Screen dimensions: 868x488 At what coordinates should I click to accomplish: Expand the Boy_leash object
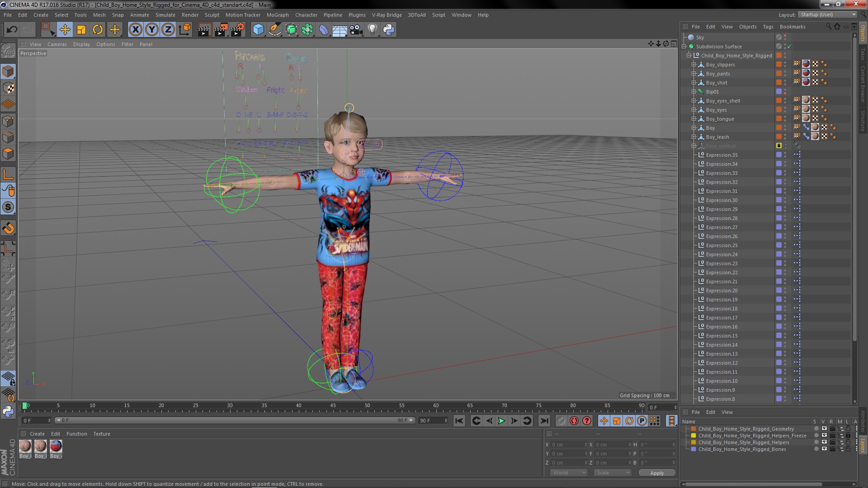(x=693, y=137)
